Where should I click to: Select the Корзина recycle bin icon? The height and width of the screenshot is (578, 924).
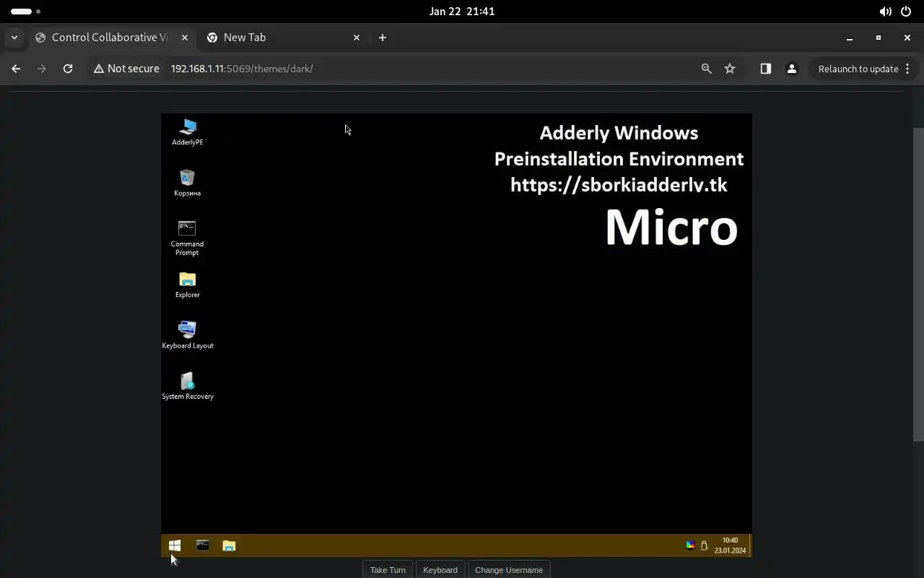187,183
